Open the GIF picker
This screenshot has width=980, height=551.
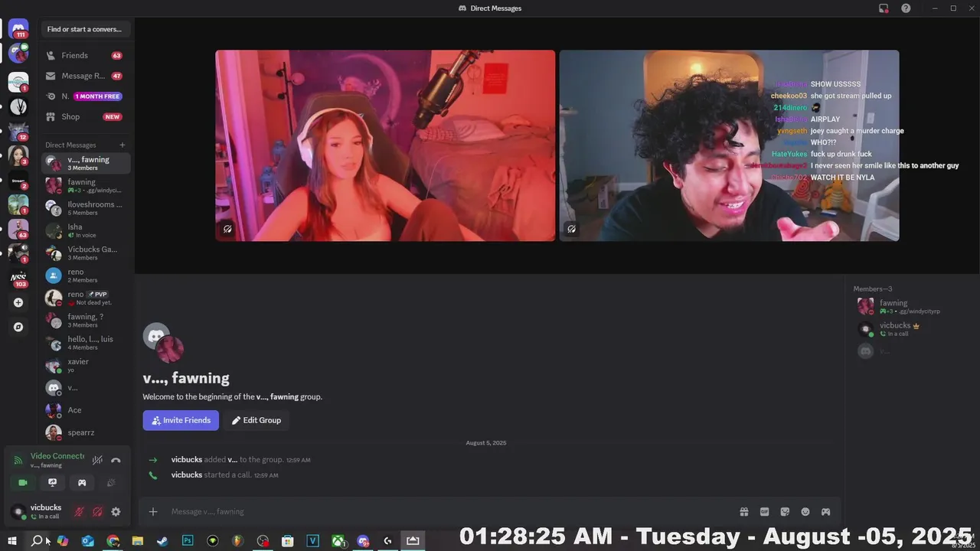tap(764, 512)
